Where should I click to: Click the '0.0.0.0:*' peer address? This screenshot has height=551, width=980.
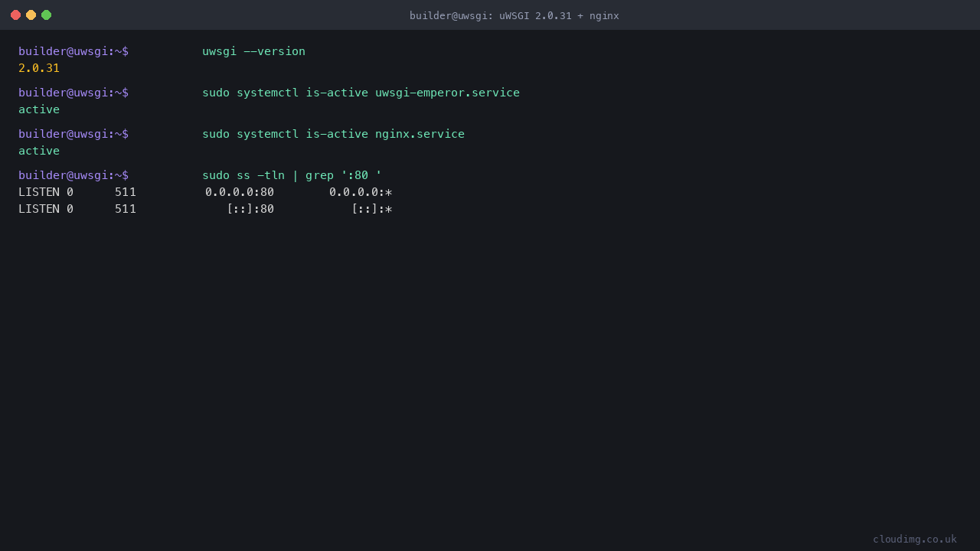click(361, 192)
